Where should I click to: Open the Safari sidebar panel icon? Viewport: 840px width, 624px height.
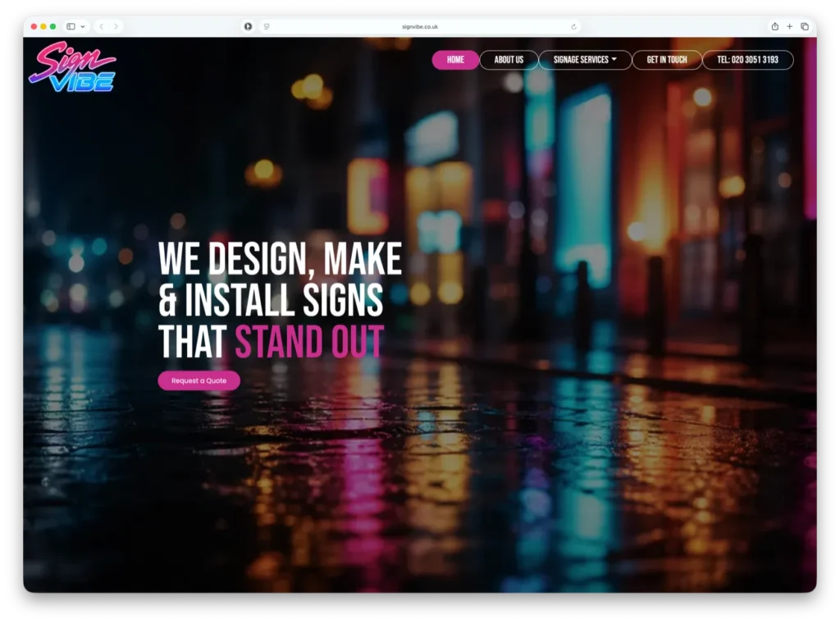click(71, 26)
